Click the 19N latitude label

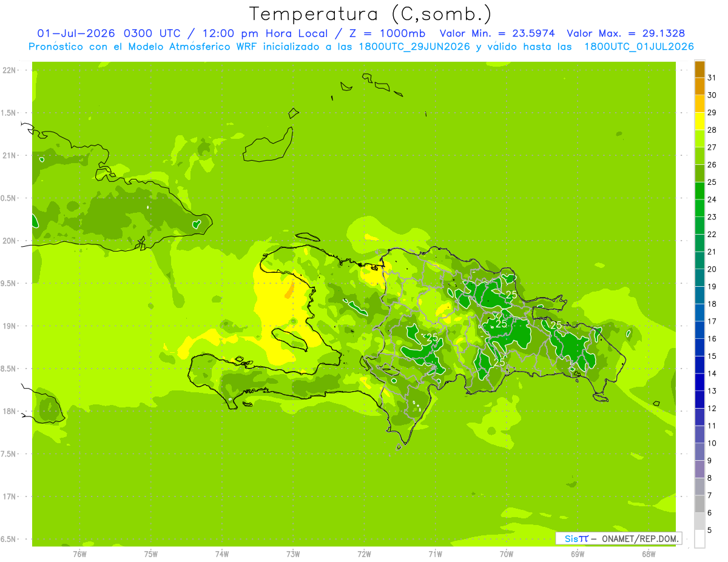point(10,326)
